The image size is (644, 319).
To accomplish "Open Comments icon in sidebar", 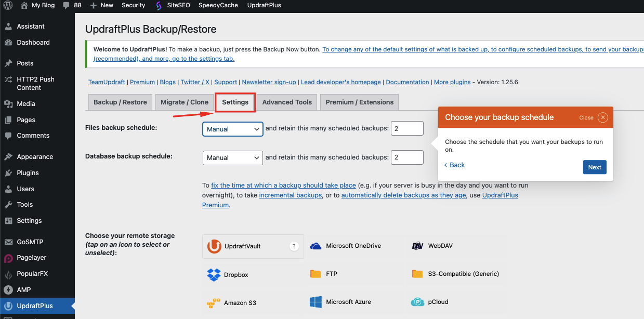I will (8, 136).
